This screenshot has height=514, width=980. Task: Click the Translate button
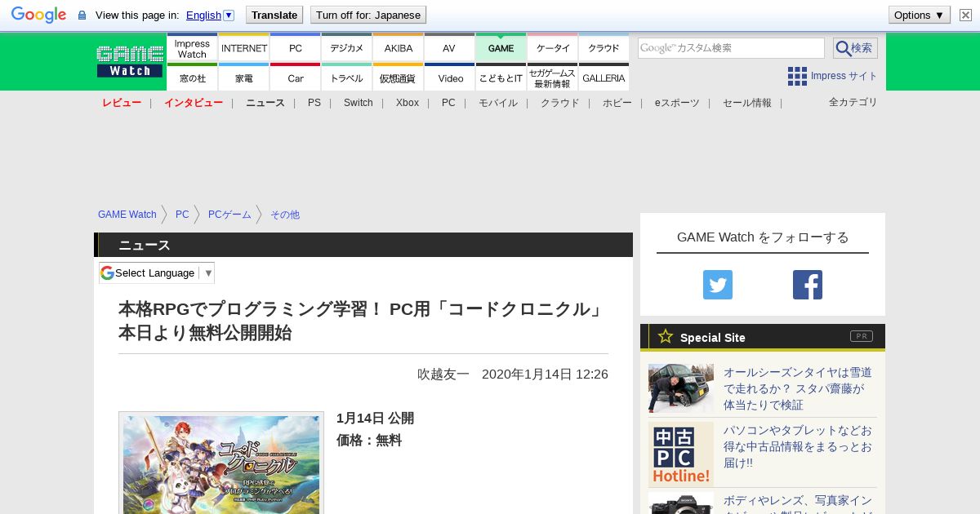274,15
